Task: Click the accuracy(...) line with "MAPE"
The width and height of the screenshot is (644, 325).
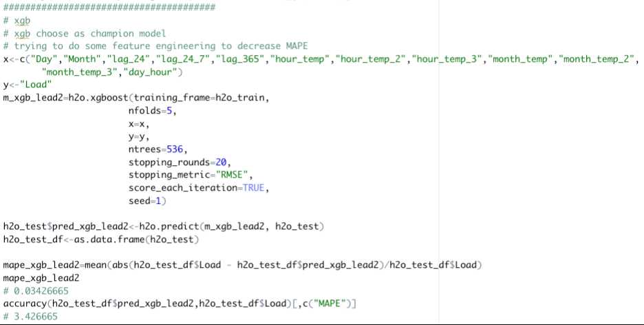Action: pos(180,304)
